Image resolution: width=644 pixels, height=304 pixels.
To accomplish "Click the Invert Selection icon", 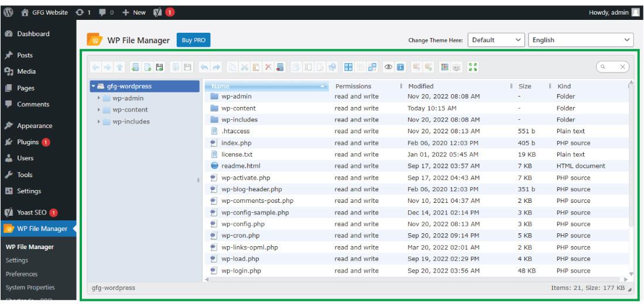I will pos(372,67).
